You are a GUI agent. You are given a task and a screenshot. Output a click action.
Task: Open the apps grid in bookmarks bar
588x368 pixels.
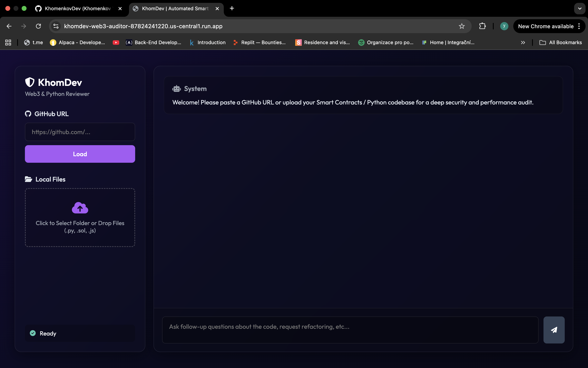[x=8, y=42]
